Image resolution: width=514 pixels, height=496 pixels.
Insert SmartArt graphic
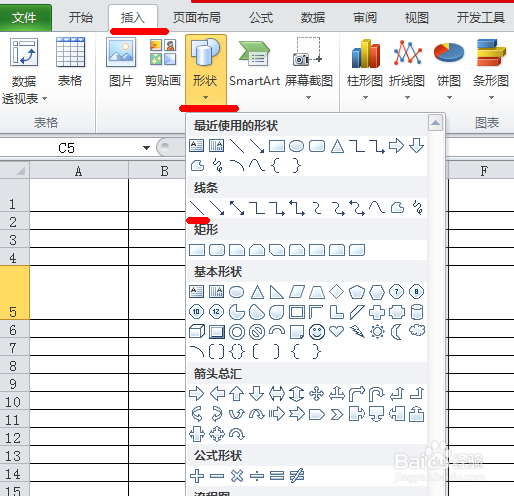pyautogui.click(x=255, y=62)
